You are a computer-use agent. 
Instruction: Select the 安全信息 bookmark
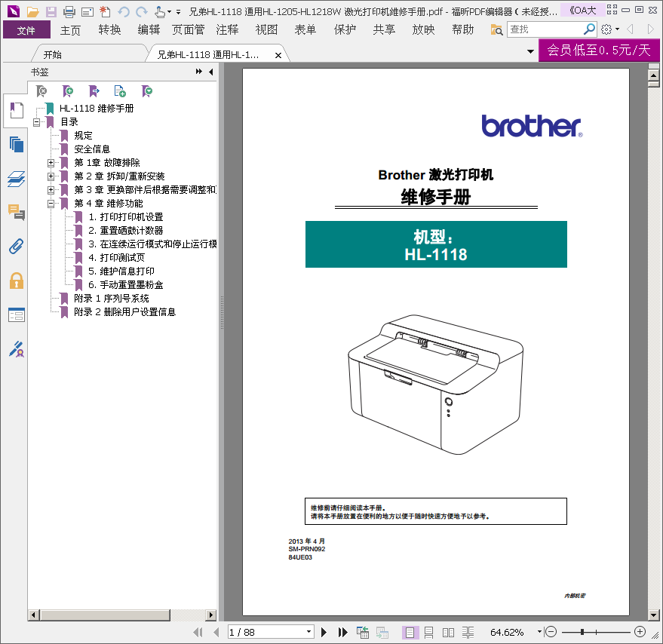click(92, 149)
